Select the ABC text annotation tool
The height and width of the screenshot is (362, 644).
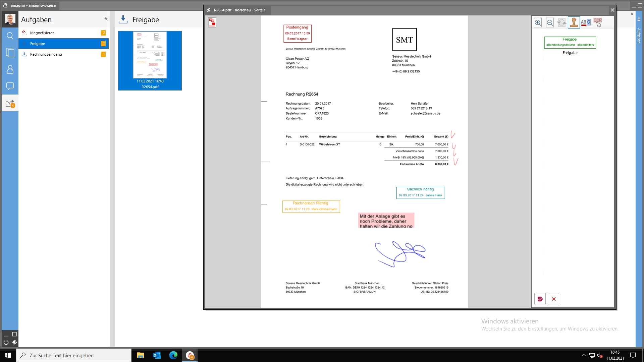[x=586, y=22]
